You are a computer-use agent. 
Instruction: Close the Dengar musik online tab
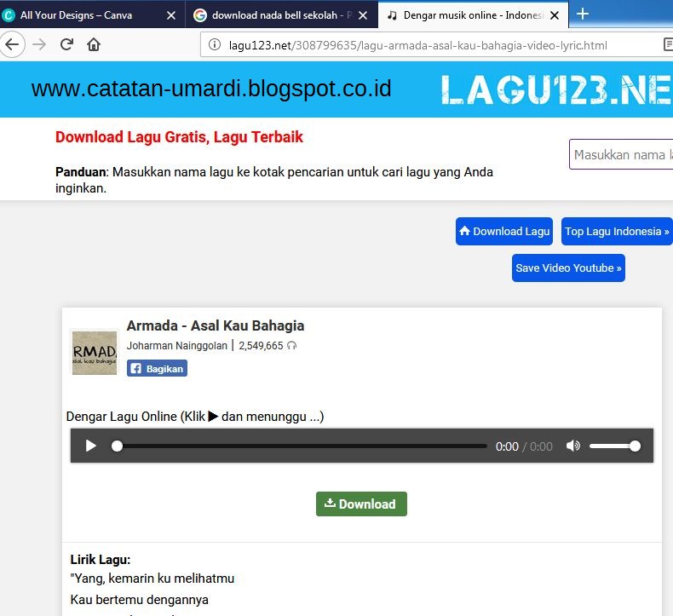[555, 15]
